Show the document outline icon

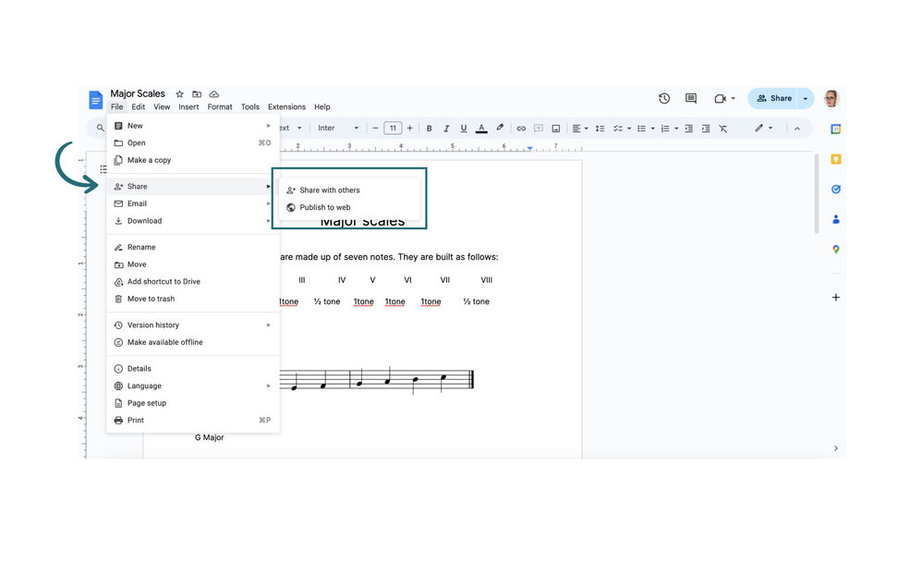[103, 169]
